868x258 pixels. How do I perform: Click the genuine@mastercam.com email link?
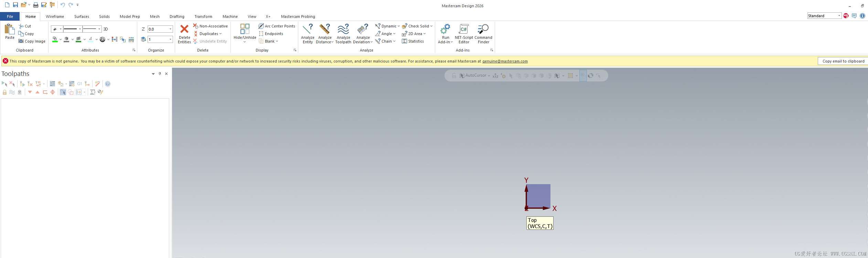[x=505, y=61]
